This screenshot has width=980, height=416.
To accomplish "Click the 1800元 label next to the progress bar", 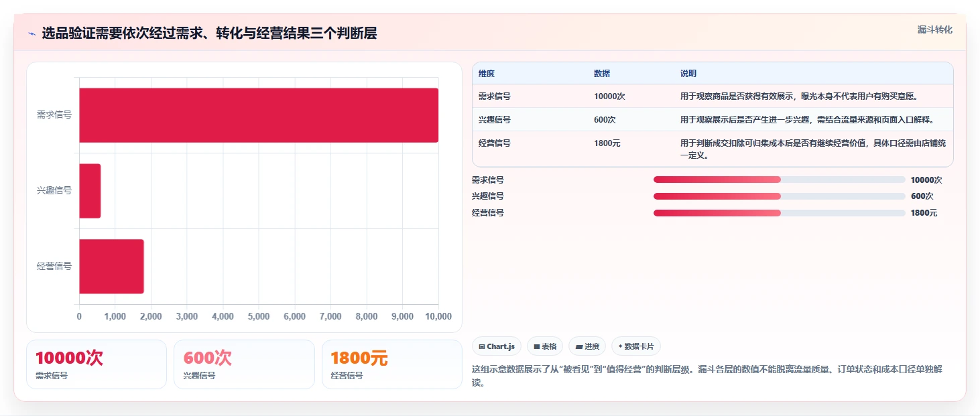I will tap(924, 213).
